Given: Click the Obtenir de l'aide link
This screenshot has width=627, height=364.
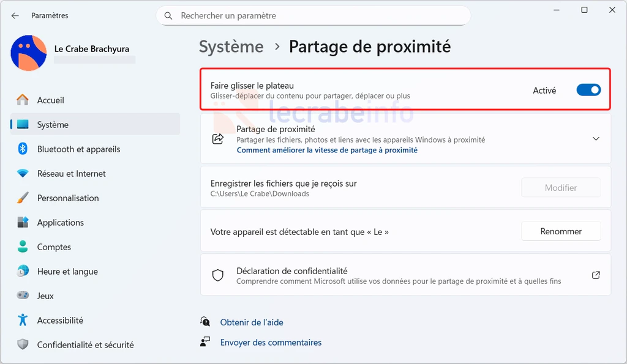Looking at the screenshot, I should pos(252,322).
